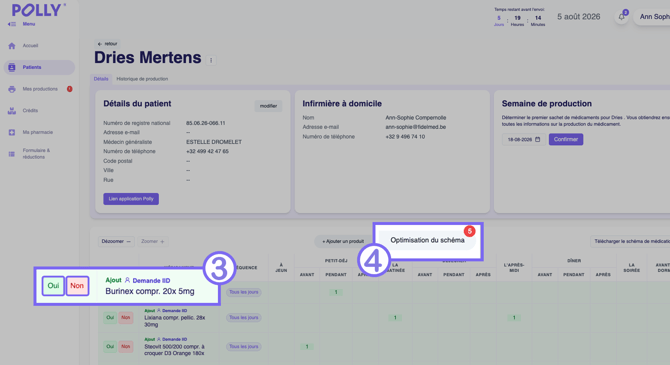Click Burinex dose 1 in petit-déj pendant
The image size is (670, 365).
(336, 292)
